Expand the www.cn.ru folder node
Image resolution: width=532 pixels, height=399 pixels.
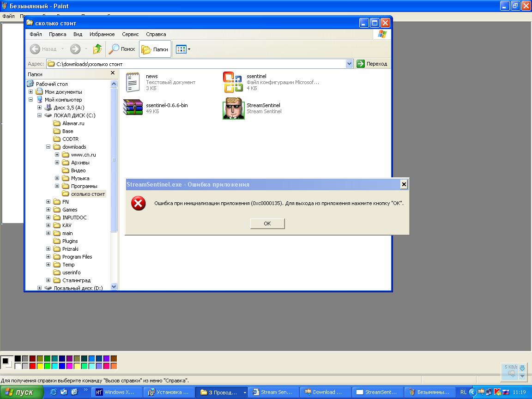[x=57, y=154]
